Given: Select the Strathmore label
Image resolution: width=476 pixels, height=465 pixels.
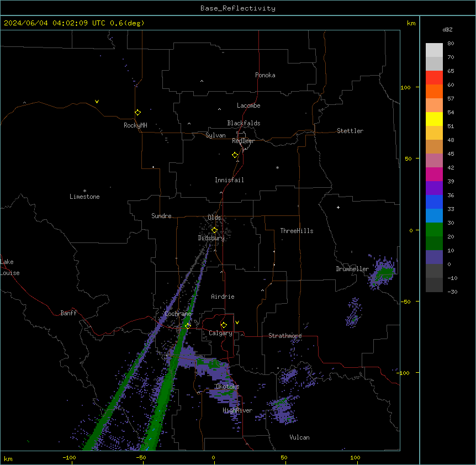Looking at the screenshot, I should click(285, 336).
